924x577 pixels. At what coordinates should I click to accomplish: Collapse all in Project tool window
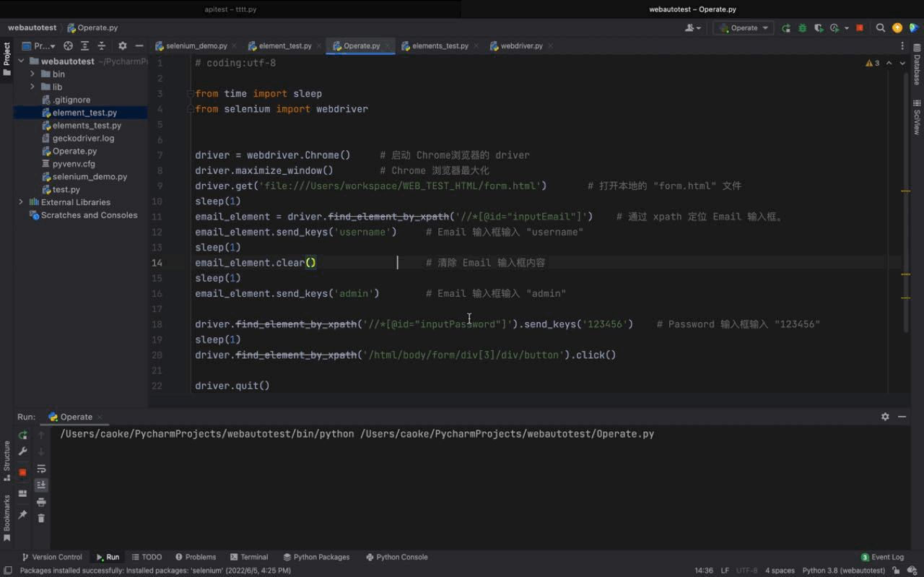tap(102, 46)
